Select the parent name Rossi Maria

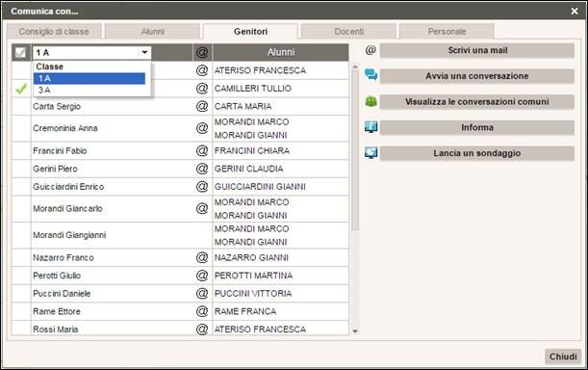[56, 330]
